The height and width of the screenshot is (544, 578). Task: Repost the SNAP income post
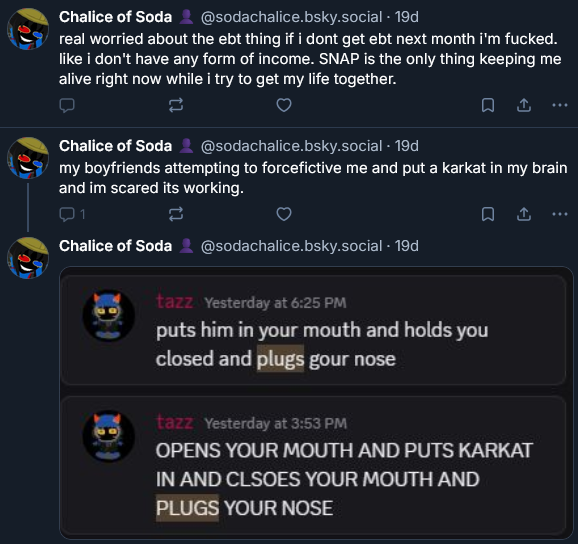(176, 105)
